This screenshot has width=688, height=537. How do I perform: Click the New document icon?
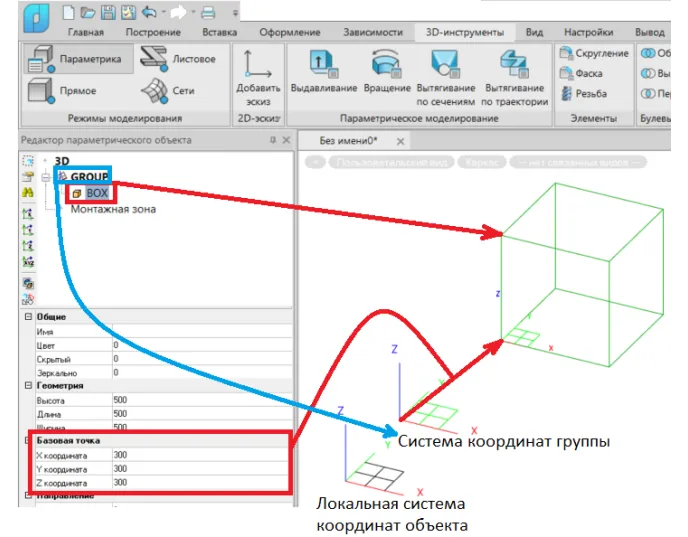(x=68, y=12)
